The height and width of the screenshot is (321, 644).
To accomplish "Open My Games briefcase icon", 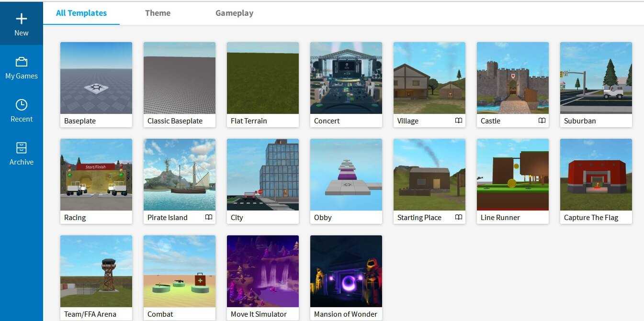I will pyautogui.click(x=22, y=62).
